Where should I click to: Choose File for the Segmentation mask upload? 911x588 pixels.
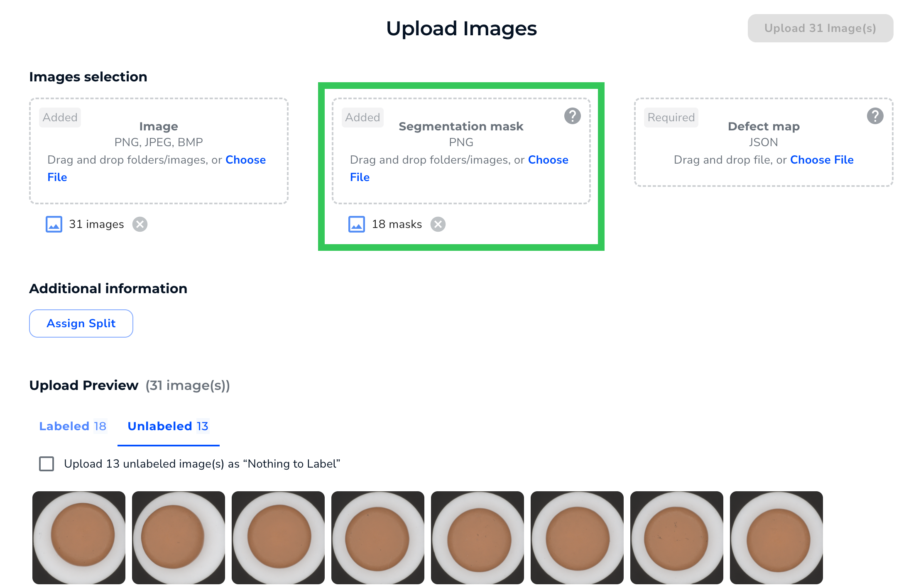pos(548,159)
